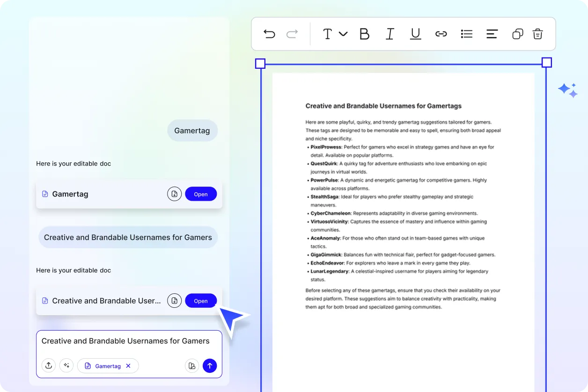
Task: Open the Creative and Brandable Usernames doc
Action: 201,301
